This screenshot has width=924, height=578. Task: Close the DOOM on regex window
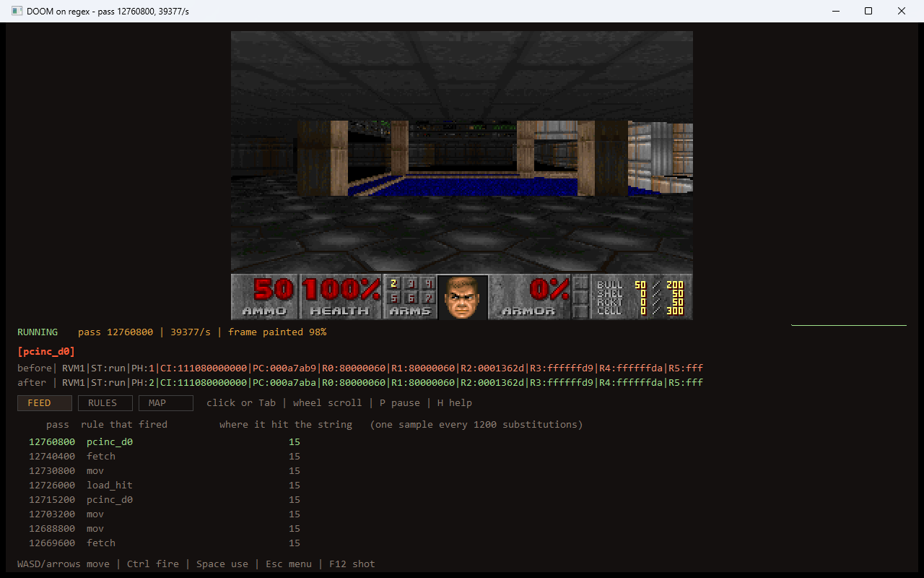(x=902, y=11)
